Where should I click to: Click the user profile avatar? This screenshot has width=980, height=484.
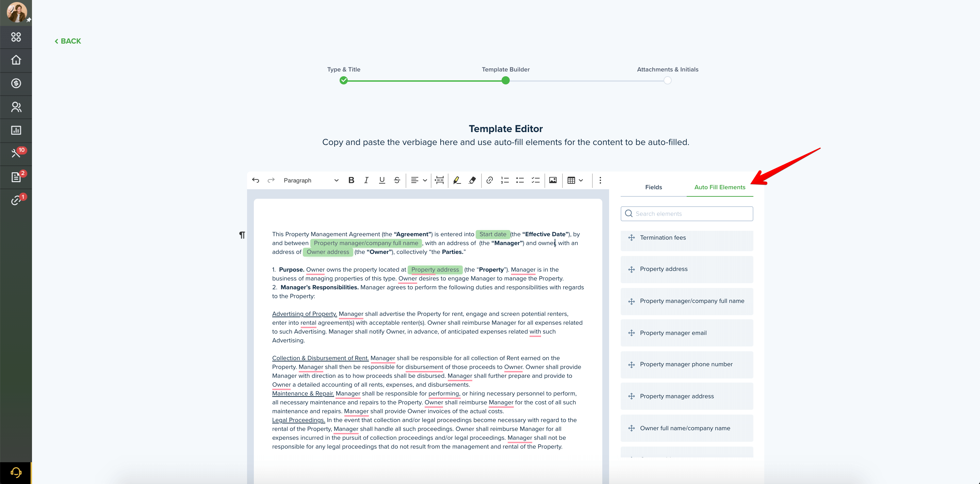(16, 12)
